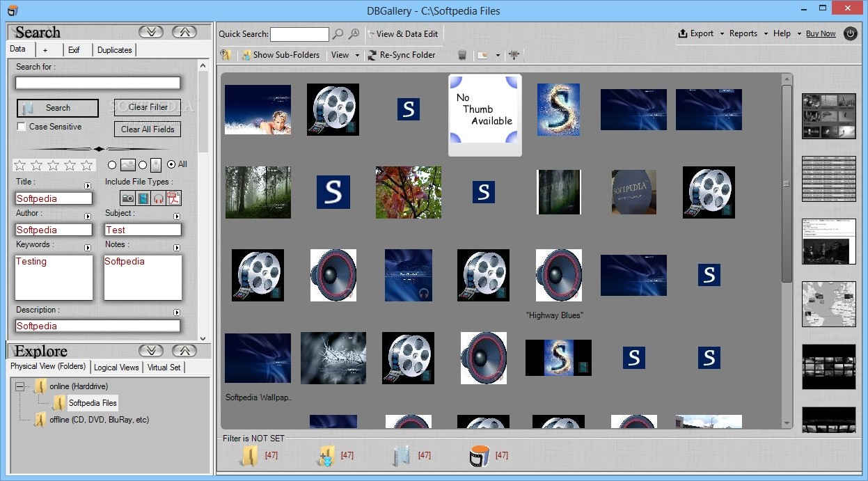Click the advanced search magnifier with A
Screen dimensions: 868x481
354,34
